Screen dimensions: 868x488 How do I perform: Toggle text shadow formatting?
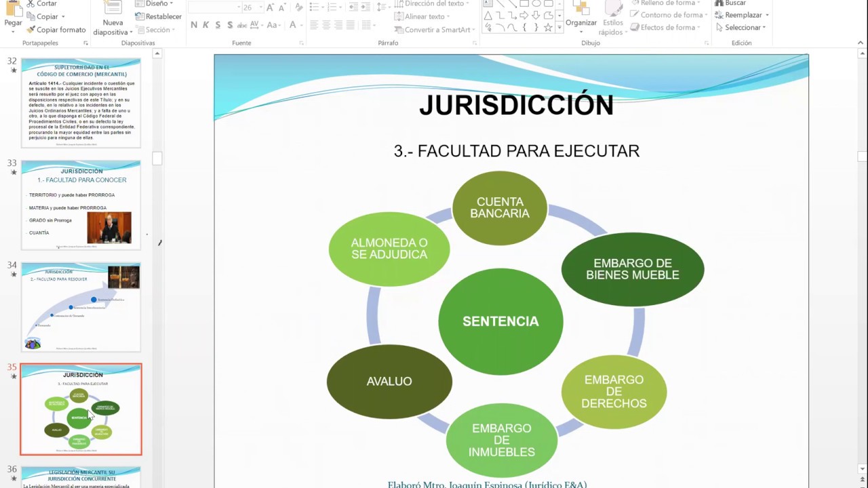tap(230, 25)
